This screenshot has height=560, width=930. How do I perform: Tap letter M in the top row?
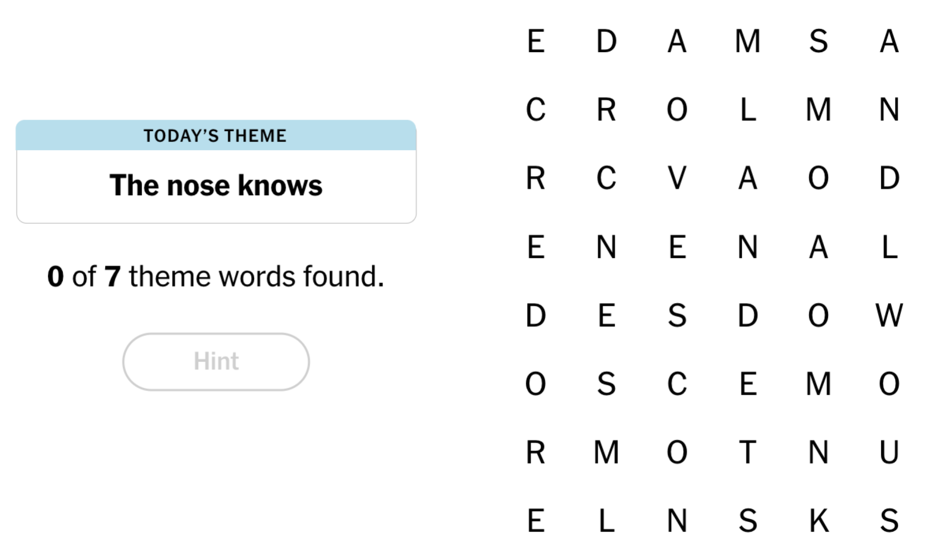[748, 41]
